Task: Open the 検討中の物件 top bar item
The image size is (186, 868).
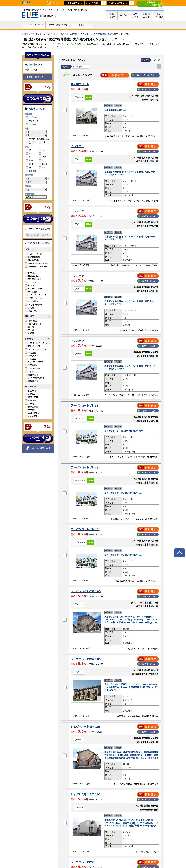Action: pos(93,3)
